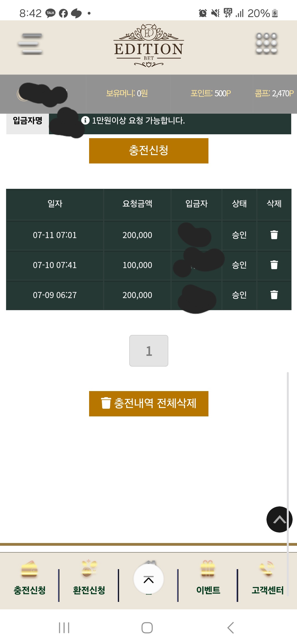Screen dimensions: 297x644
Task: Open 환전신청 in bottom navigation
Action: click(89, 578)
